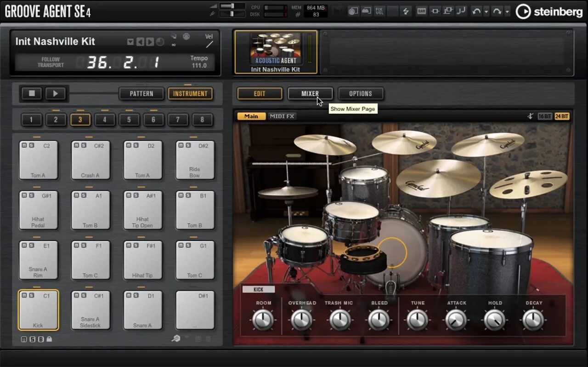Solo the Tom A C2 pad

pyautogui.click(x=31, y=145)
